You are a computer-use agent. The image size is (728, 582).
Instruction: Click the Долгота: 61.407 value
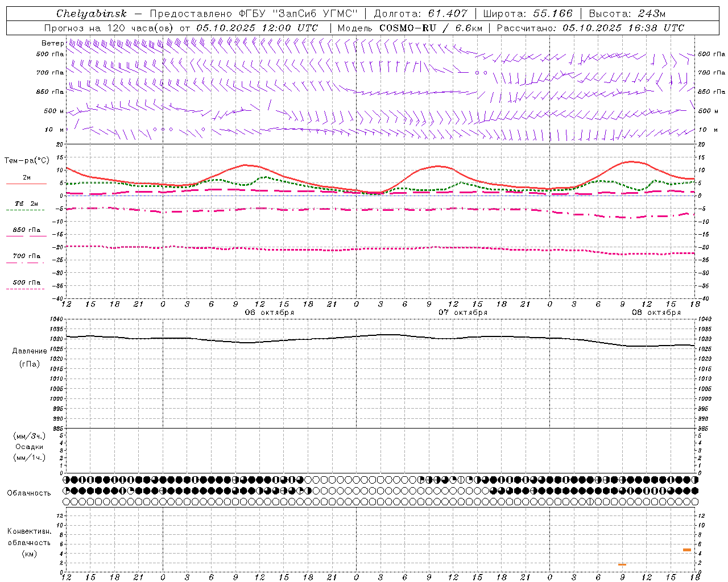[x=420, y=14]
